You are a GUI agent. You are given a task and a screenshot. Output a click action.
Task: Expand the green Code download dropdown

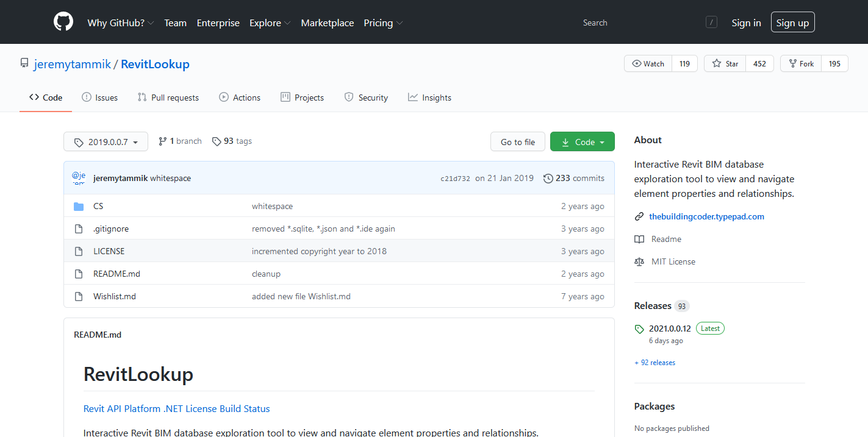582,142
